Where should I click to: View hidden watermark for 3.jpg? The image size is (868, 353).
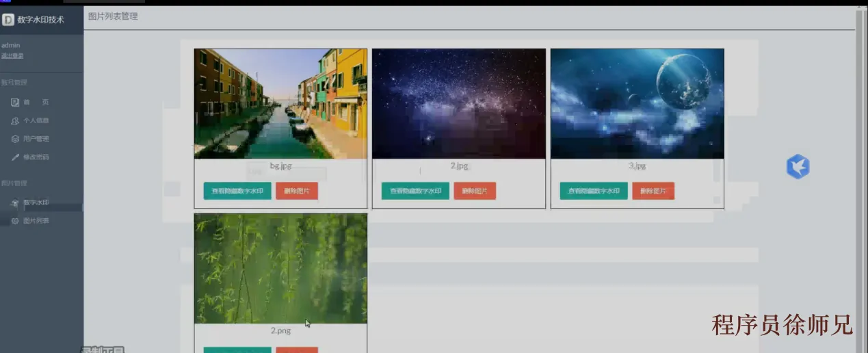pos(594,191)
